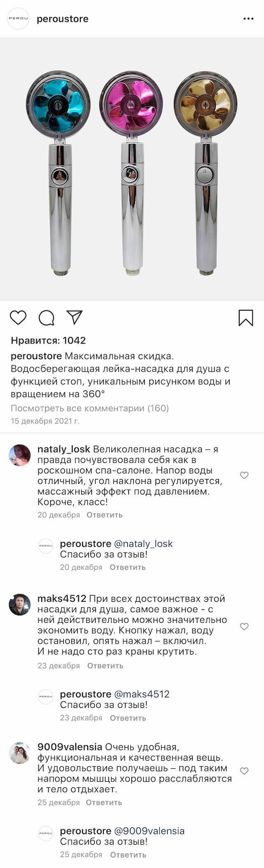This screenshot has width=264, height=868.
Task: Open maks4512's avatar
Action: click(x=20, y=605)
